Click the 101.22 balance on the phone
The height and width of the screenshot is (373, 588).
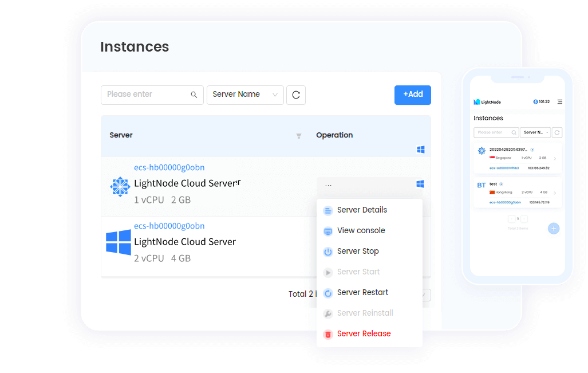tap(542, 101)
